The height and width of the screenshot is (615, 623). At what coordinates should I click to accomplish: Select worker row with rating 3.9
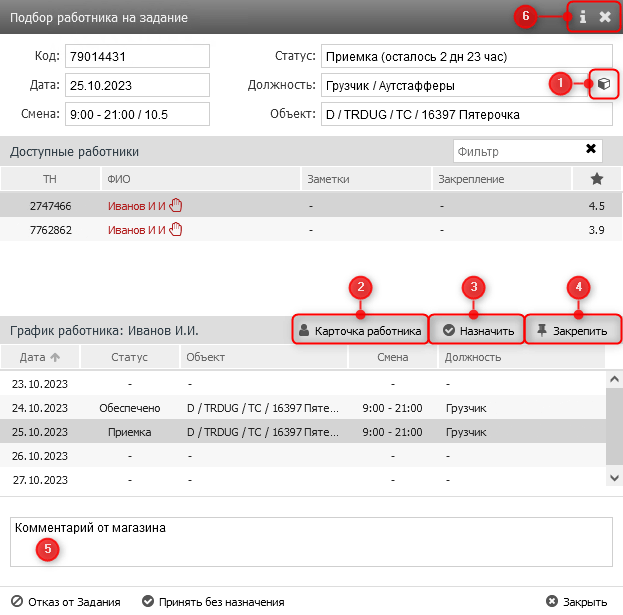point(300,229)
